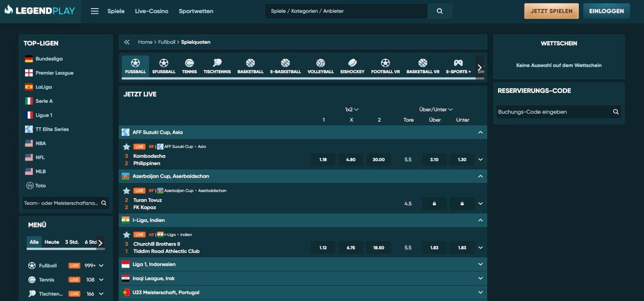644x301 pixels.
Task: Favorite the Churchill Brothers II match
Action: coord(126,234)
